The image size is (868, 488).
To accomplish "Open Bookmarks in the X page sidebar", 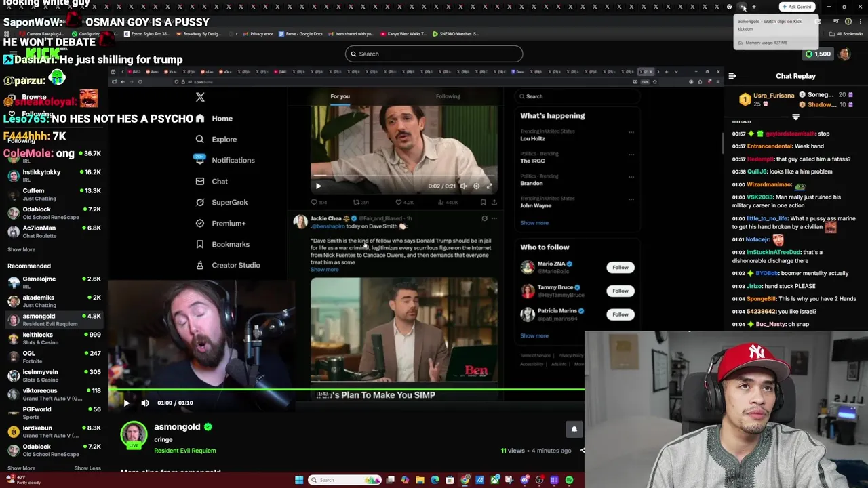I will click(222, 245).
